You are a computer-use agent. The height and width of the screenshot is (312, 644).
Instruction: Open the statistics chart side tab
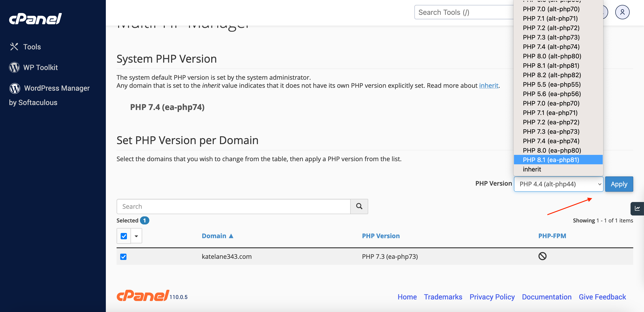[x=637, y=209]
